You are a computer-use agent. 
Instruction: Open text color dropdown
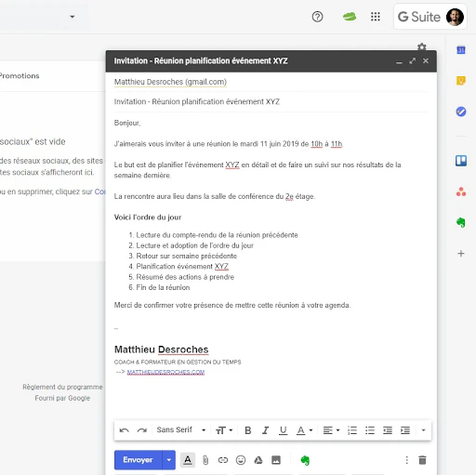coord(304,430)
